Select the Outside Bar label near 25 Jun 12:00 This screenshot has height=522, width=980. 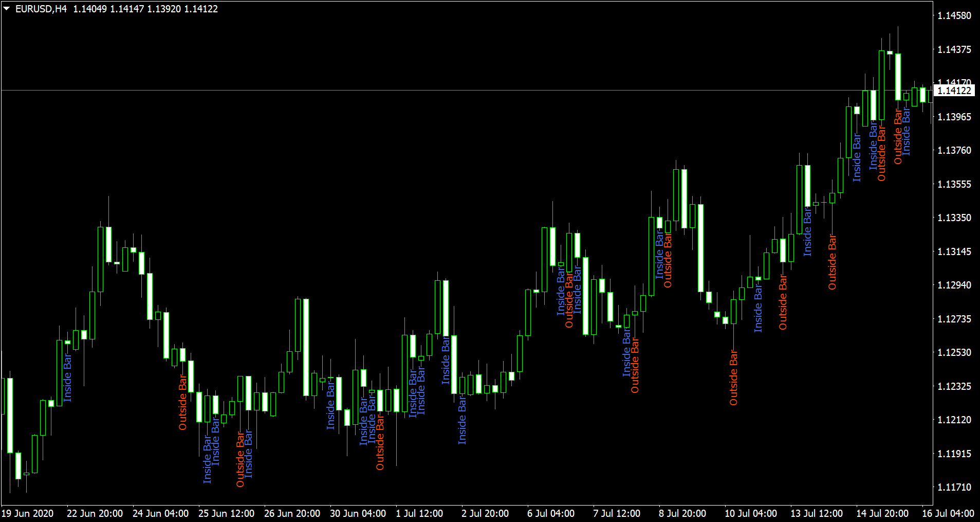242,458
